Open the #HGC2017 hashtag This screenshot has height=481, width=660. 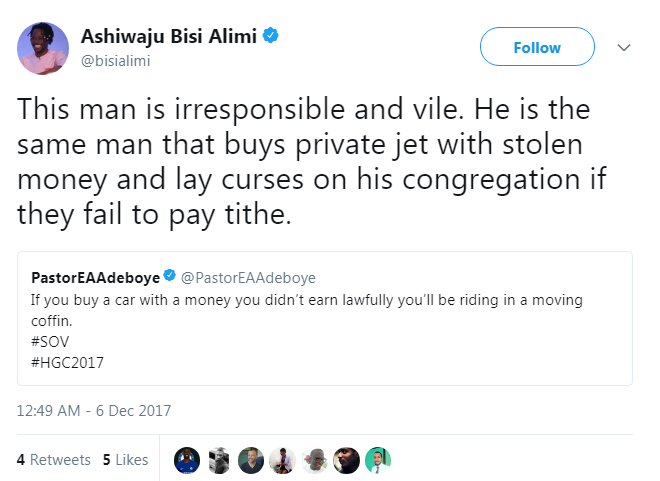[x=63, y=362]
